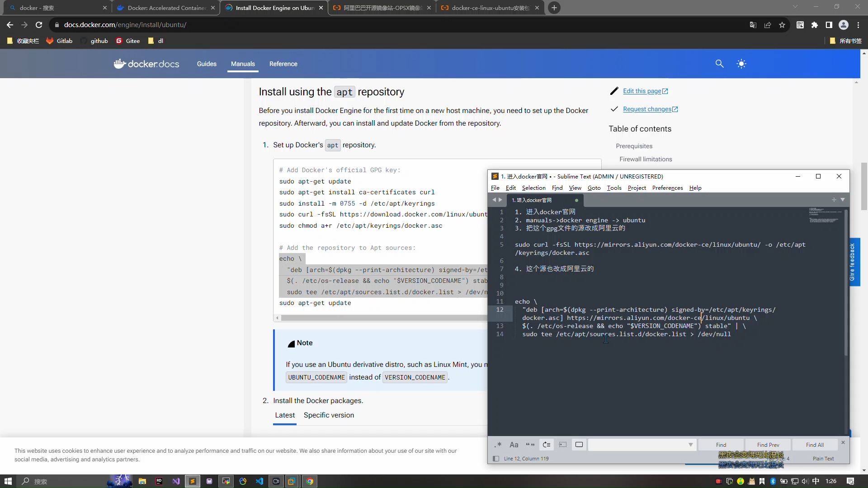Open Chrome three-dot menu
Image resolution: width=868 pixels, height=488 pixels.
tap(859, 25)
